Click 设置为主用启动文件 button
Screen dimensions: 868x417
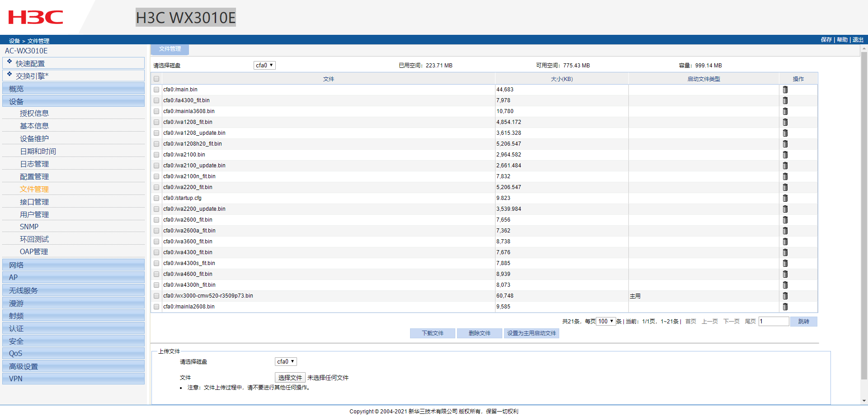click(532, 333)
